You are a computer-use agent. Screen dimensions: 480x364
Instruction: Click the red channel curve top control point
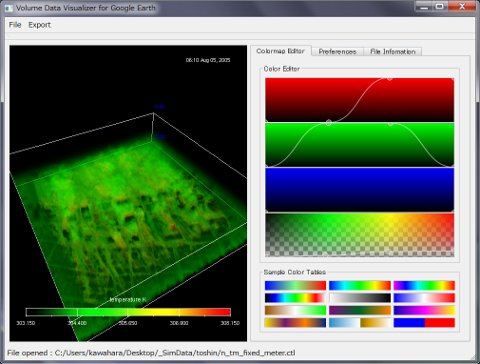[389, 78]
